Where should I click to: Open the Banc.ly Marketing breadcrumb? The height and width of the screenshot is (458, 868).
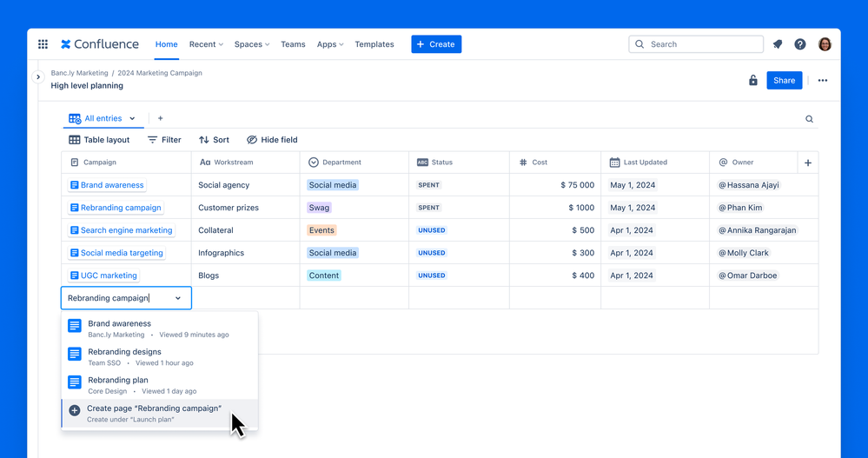coord(79,72)
